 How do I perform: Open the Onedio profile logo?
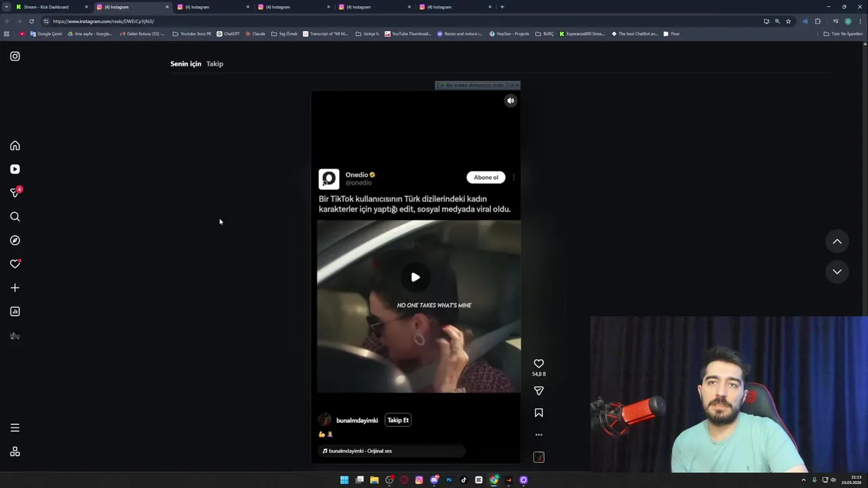(x=329, y=179)
